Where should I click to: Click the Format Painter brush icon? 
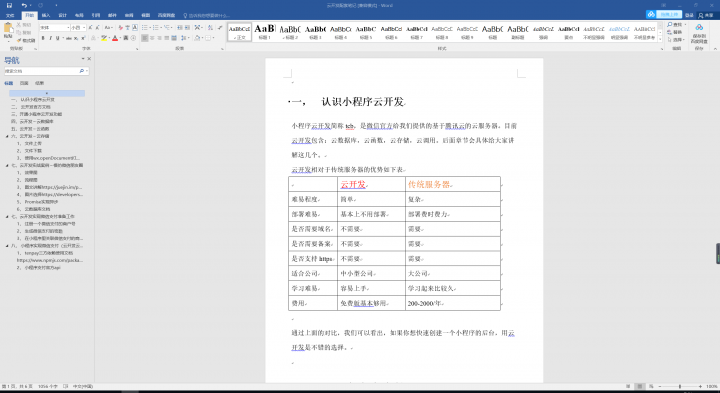point(19,40)
